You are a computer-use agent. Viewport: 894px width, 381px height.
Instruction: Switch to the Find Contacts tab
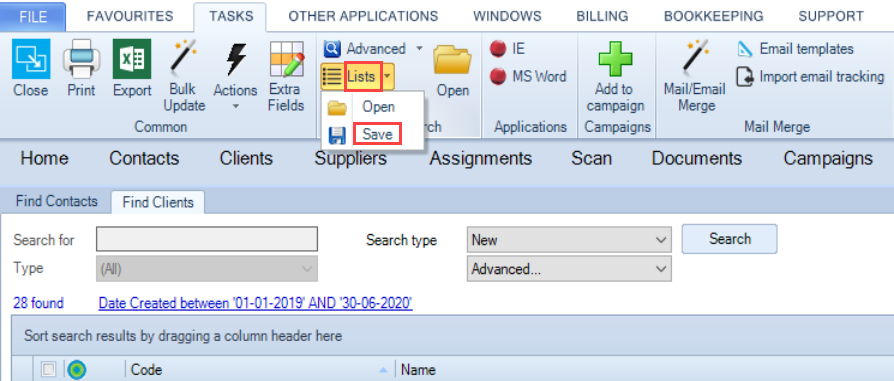pos(56,201)
